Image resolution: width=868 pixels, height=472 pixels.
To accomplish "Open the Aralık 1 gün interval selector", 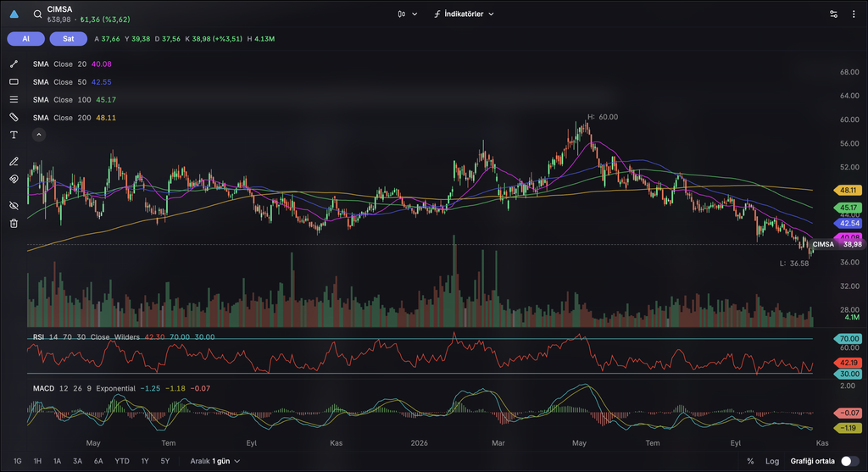I will point(214,461).
